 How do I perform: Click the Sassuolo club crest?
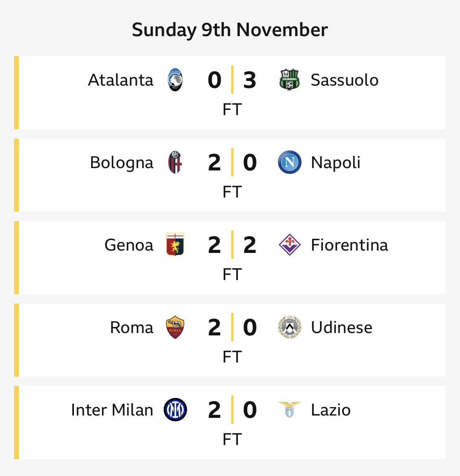(289, 80)
